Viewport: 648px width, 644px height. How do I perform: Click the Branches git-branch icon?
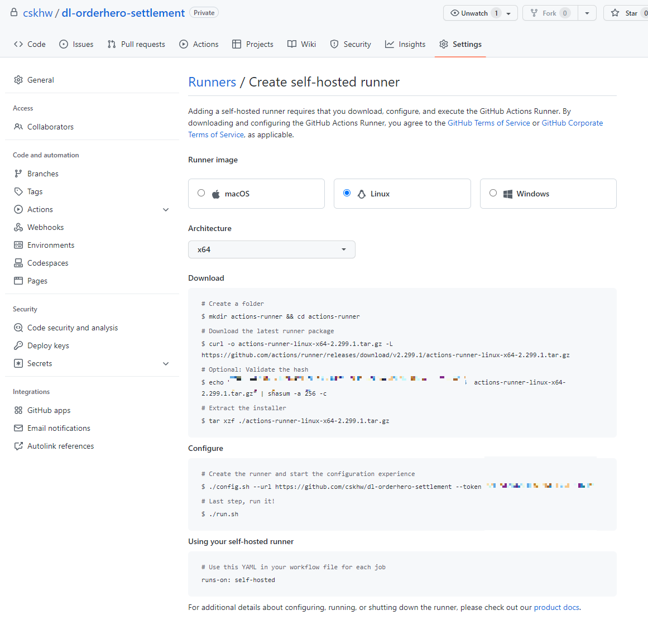click(18, 174)
